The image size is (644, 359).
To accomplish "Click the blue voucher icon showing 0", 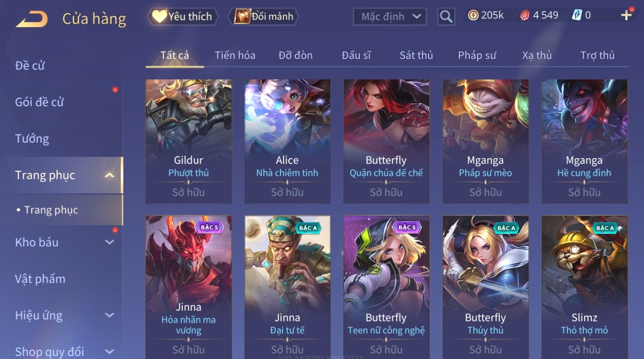I will click(577, 15).
